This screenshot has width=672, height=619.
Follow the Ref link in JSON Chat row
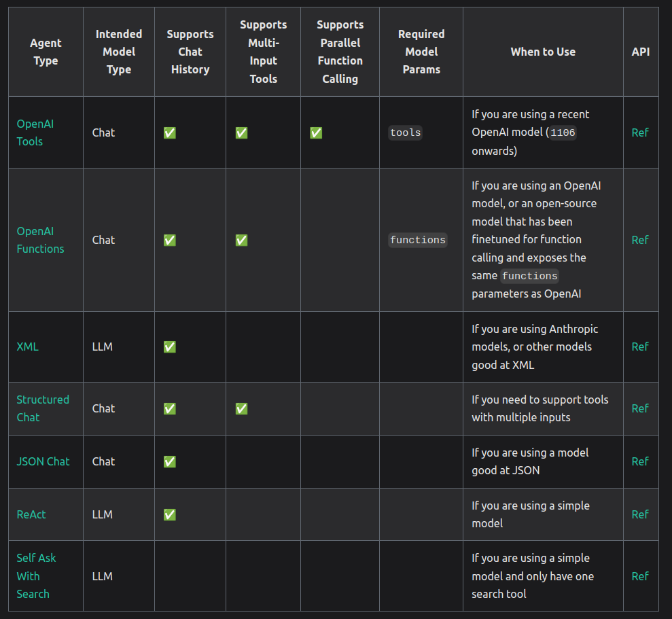(x=640, y=461)
